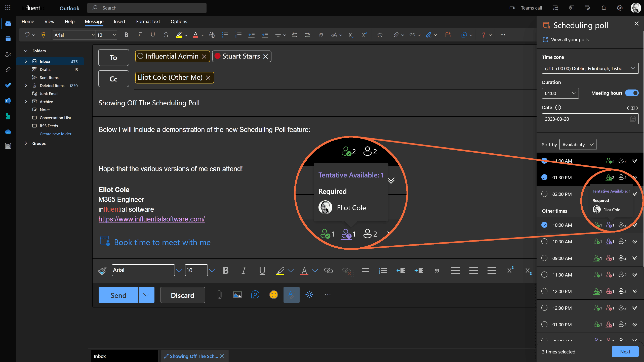Open the To Do checkmark app

point(8,85)
